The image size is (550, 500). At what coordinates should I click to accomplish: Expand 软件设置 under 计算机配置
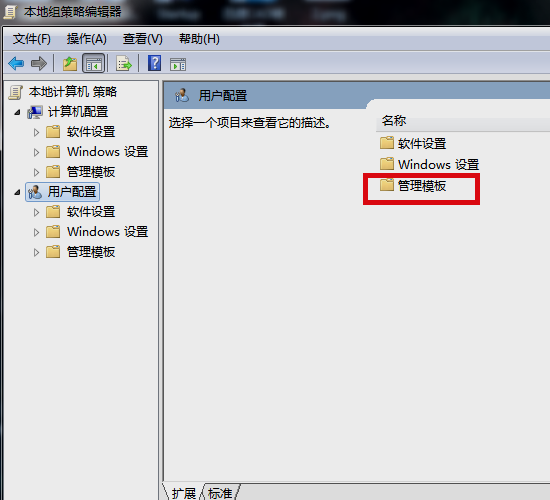(x=36, y=132)
